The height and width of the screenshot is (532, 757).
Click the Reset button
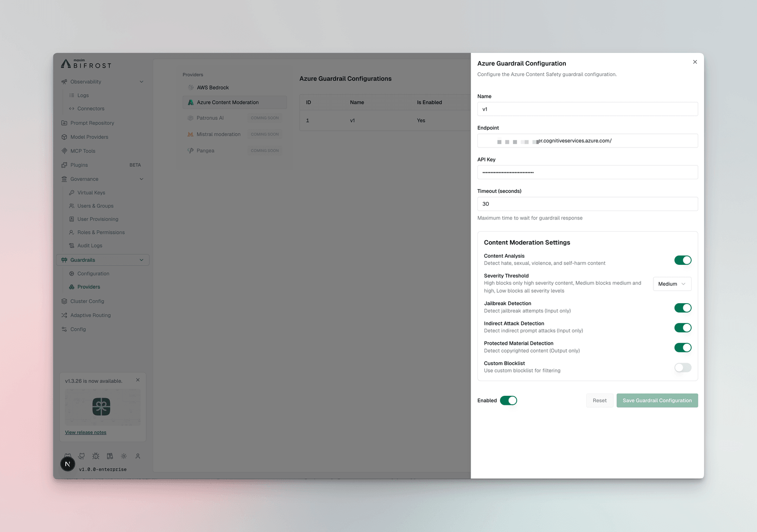pos(599,401)
